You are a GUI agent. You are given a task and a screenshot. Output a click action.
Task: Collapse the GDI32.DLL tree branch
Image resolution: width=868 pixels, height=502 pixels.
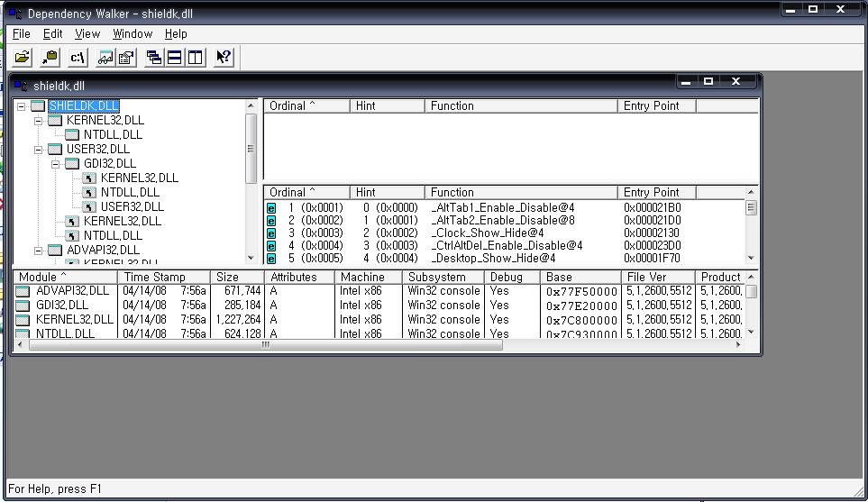tap(55, 164)
